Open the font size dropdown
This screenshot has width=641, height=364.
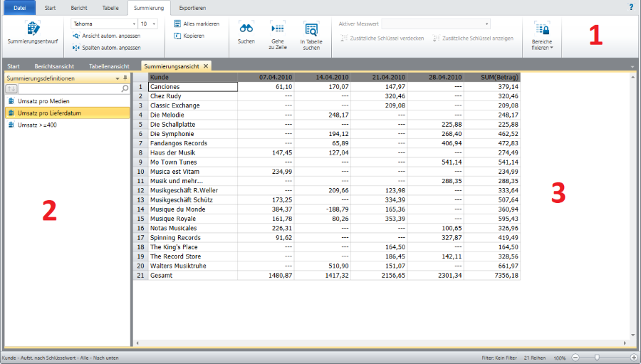point(155,24)
